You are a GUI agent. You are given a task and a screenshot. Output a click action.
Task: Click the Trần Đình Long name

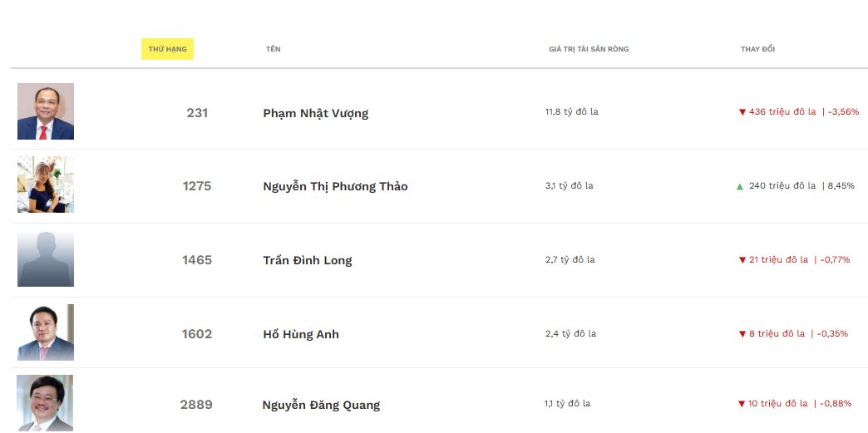tap(307, 260)
